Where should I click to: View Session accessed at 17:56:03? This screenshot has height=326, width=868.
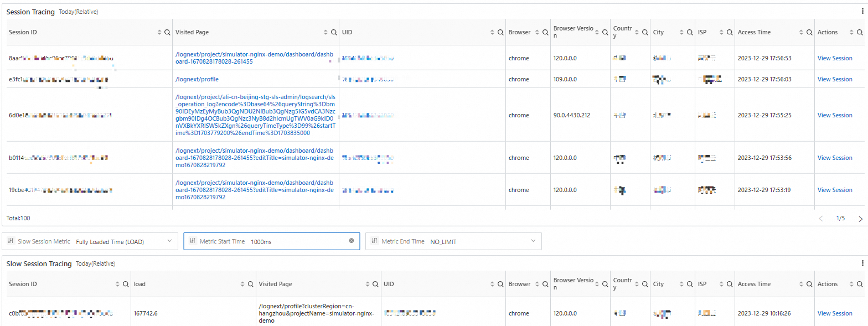point(835,79)
